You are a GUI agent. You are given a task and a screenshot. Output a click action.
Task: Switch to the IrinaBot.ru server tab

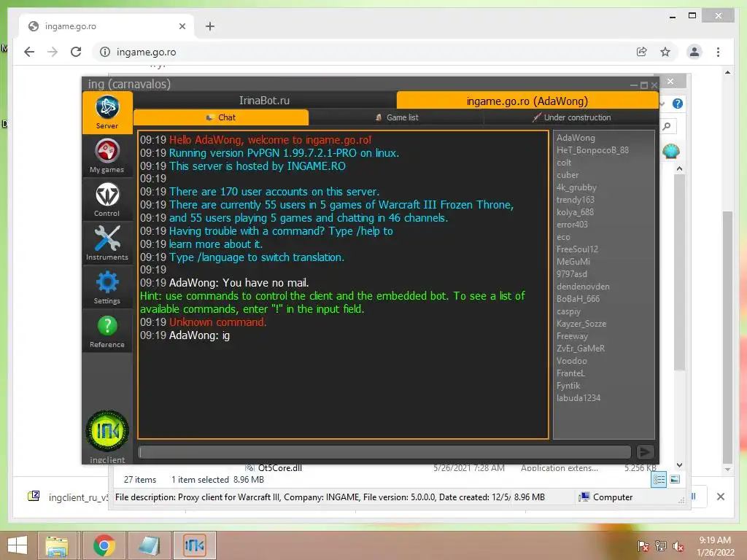click(x=264, y=101)
